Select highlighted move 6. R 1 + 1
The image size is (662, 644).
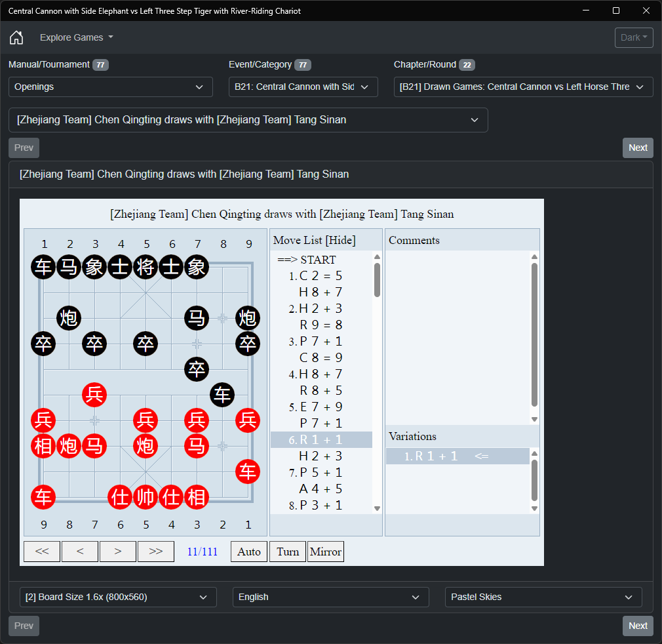(x=321, y=439)
